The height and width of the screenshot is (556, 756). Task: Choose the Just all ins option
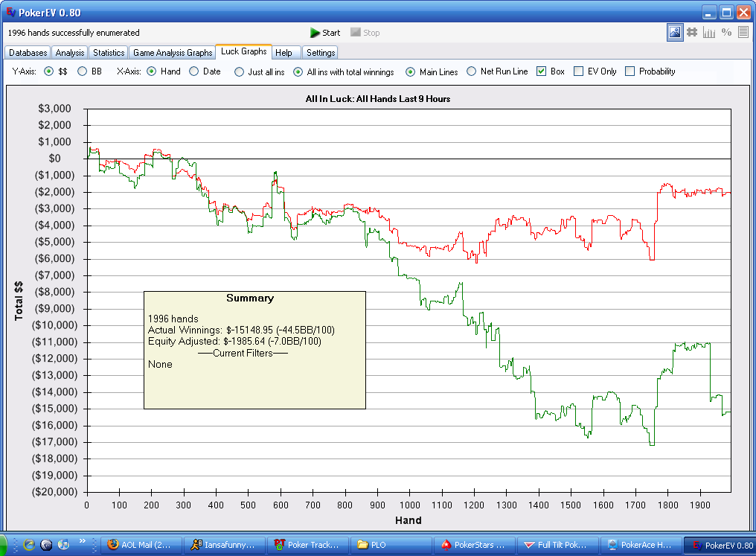coord(239,72)
